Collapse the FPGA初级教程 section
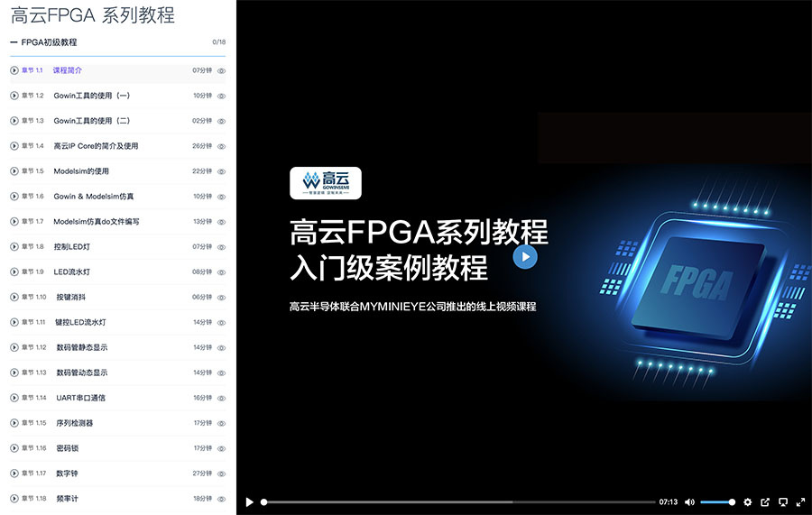 14,42
